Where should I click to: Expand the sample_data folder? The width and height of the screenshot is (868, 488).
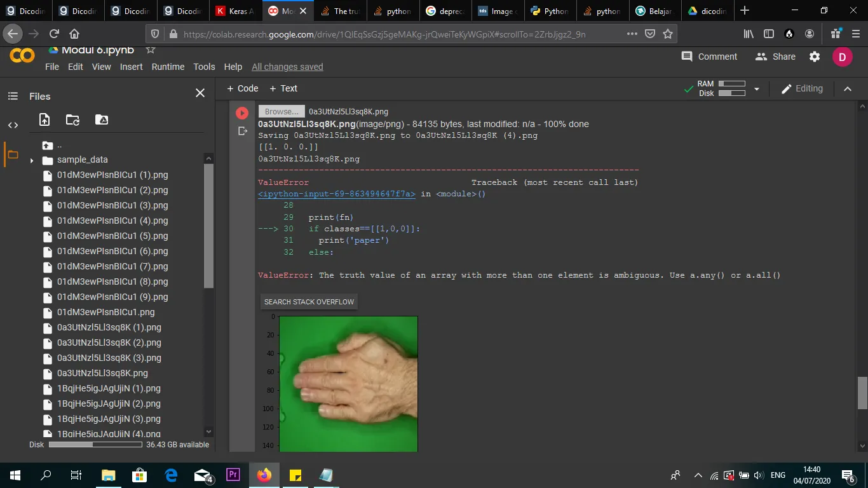(x=32, y=160)
